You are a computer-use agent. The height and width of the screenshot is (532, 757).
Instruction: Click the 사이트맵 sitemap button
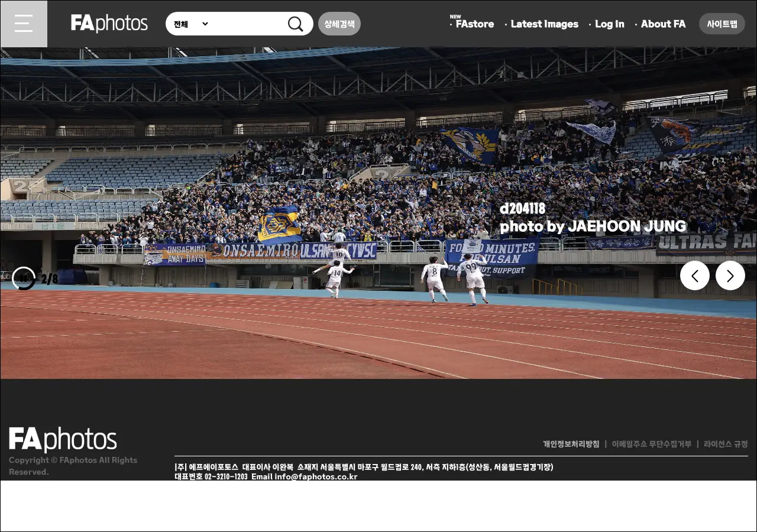[722, 24]
